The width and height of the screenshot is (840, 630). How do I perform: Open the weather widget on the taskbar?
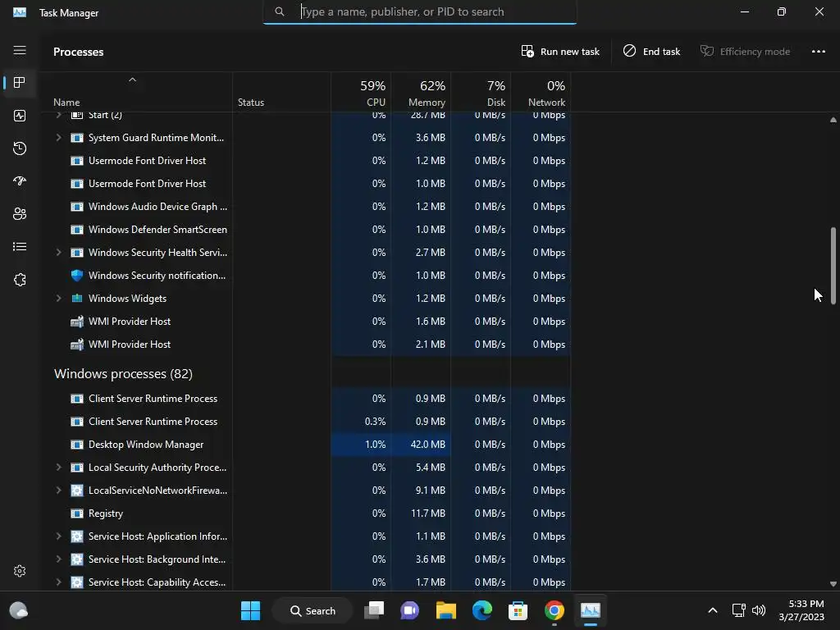pos(19,610)
